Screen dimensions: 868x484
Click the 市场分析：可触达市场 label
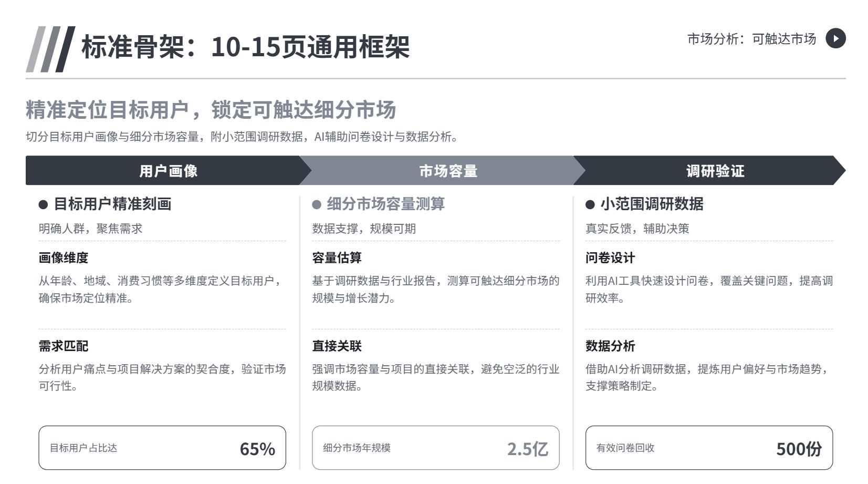pos(751,39)
